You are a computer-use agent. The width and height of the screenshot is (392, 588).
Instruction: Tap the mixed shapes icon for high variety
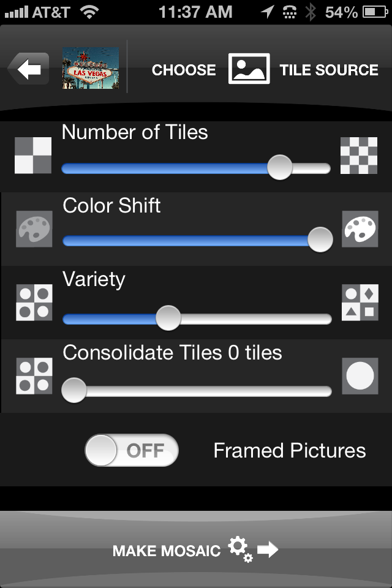pos(360,303)
